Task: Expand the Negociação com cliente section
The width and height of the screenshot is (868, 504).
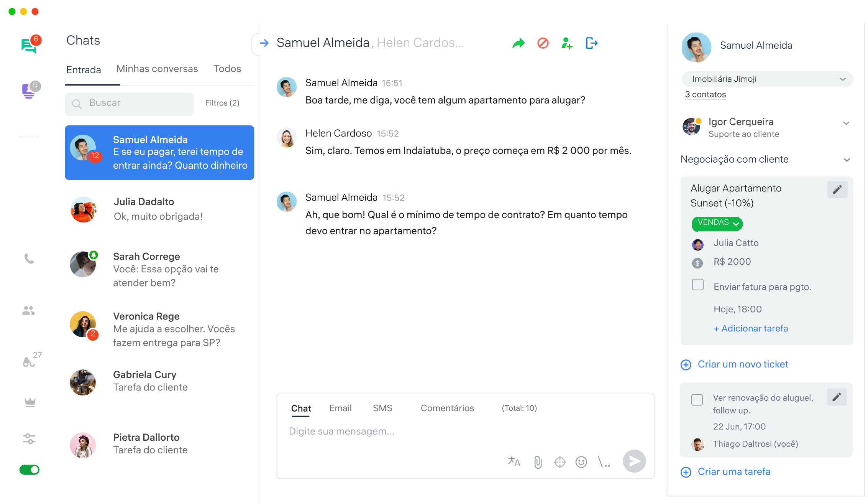Action: [x=847, y=160]
